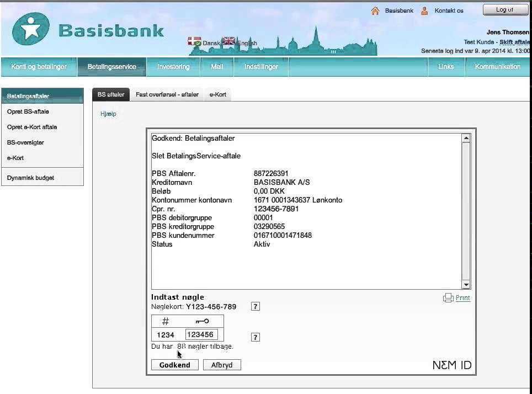Click PBS kundenummer value 016710001471848

coord(283,235)
